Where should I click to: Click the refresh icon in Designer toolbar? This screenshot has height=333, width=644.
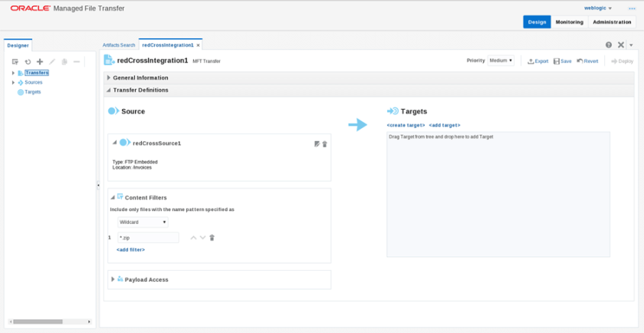(x=28, y=61)
